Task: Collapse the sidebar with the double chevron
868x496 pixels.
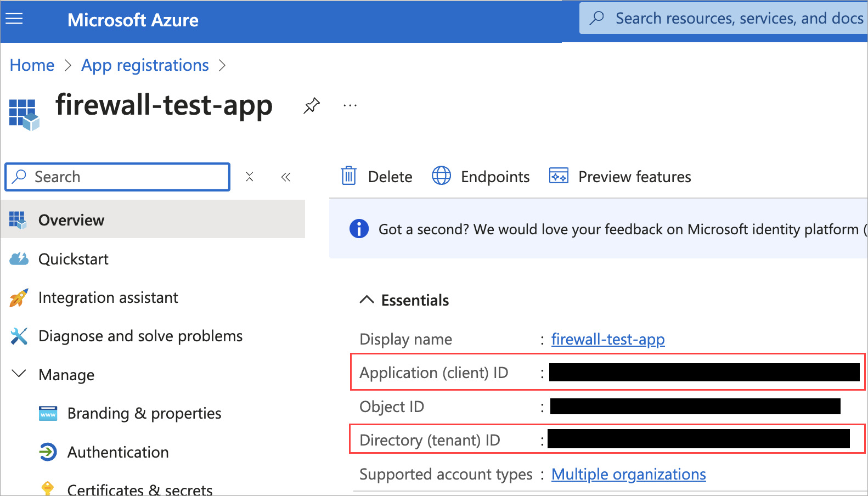Action: coord(286,177)
